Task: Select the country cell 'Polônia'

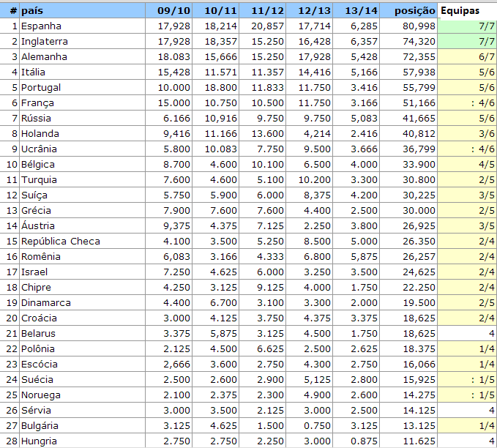Action: point(82,349)
